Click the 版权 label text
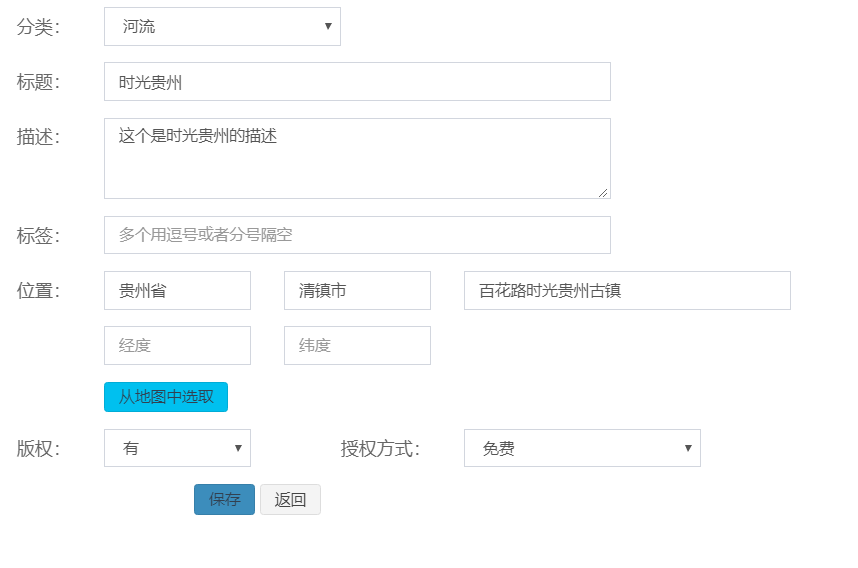 [38, 448]
